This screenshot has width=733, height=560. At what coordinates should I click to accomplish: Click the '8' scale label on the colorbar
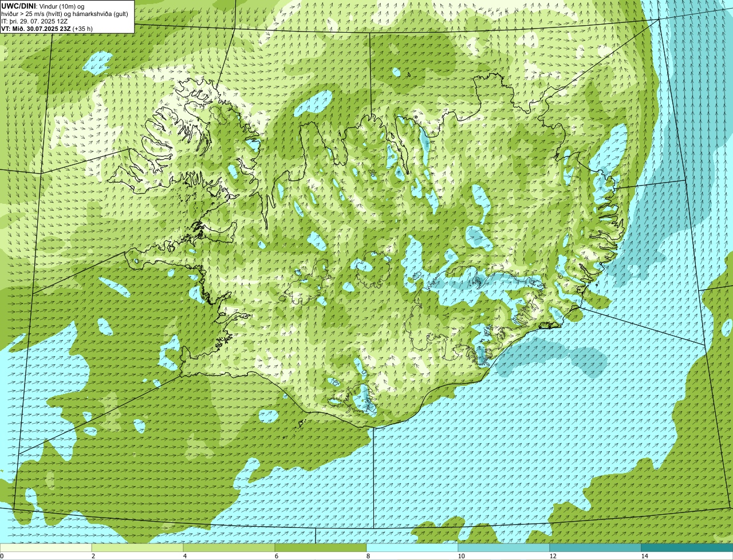click(368, 556)
